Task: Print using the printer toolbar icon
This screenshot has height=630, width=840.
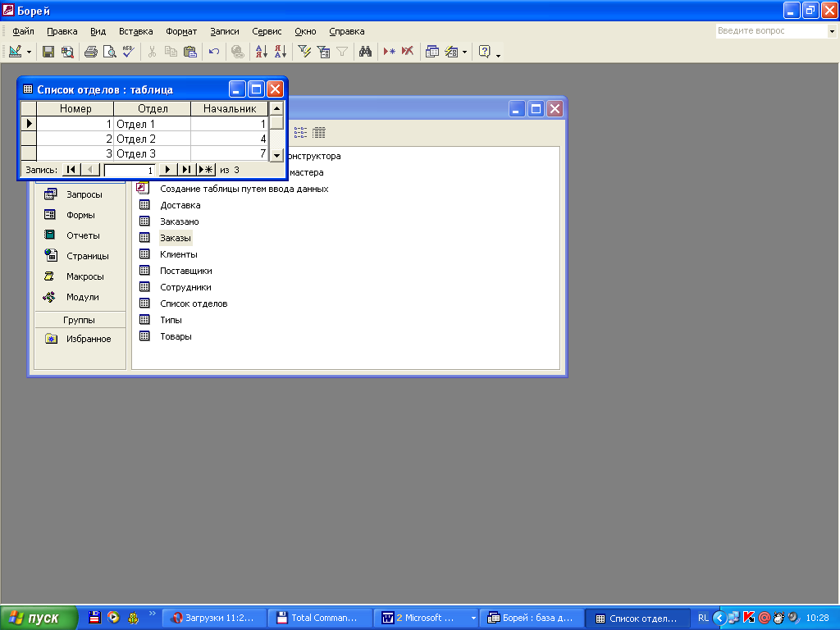Action: coord(91,52)
